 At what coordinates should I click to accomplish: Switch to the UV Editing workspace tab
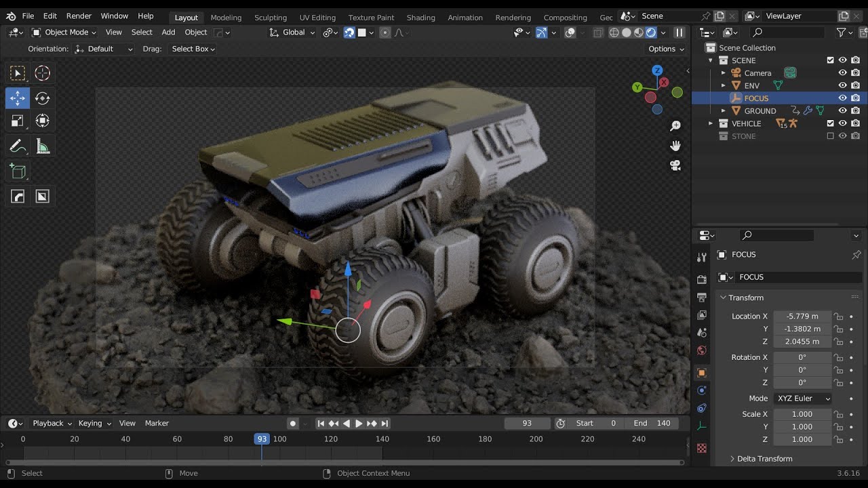coord(317,17)
